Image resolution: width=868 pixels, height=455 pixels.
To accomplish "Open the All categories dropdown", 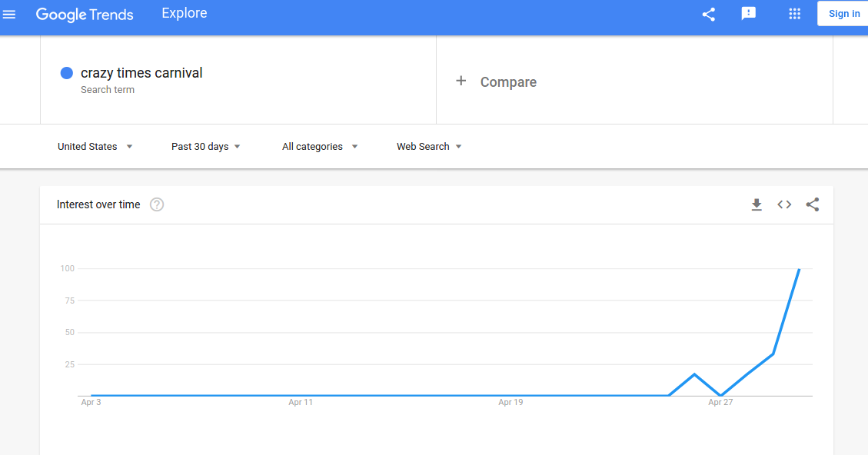I will [320, 147].
